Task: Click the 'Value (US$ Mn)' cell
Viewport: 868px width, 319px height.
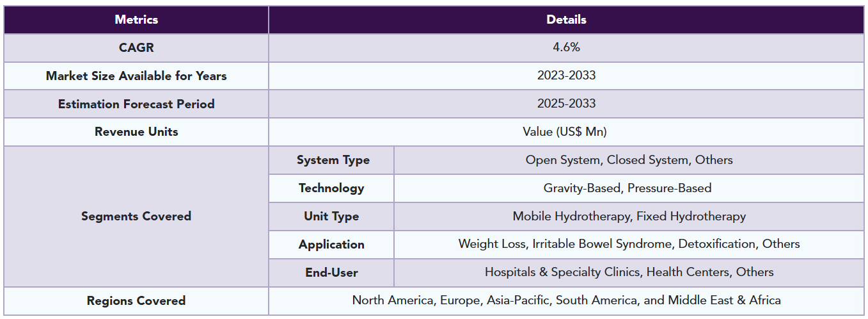Action: pos(566,132)
